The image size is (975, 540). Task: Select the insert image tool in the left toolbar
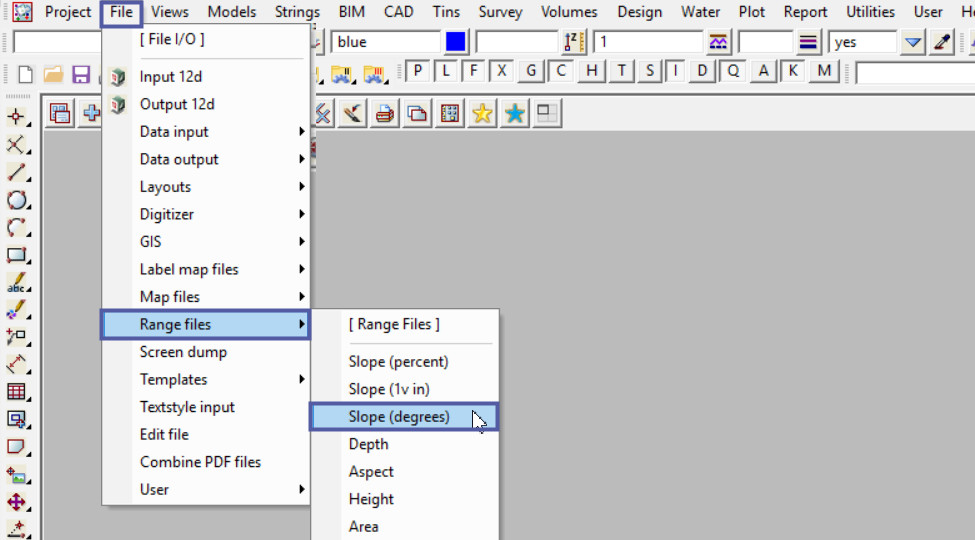coord(17,475)
